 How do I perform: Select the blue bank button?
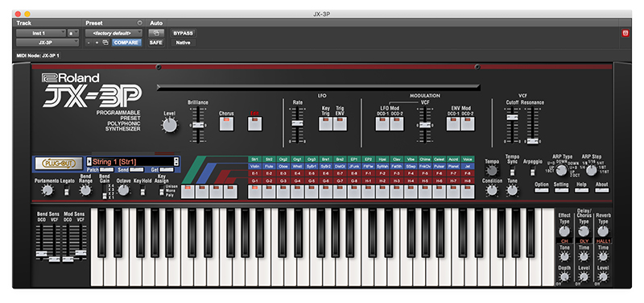click(x=202, y=192)
